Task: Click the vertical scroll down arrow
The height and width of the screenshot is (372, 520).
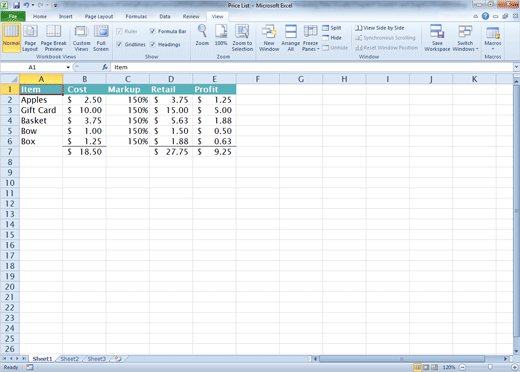Action: (x=516, y=351)
